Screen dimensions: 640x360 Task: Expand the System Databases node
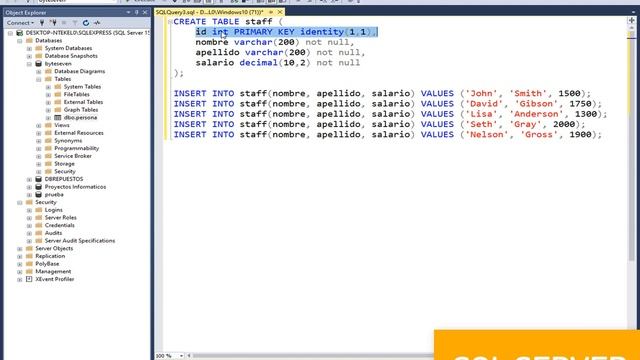pyautogui.click(x=29, y=49)
